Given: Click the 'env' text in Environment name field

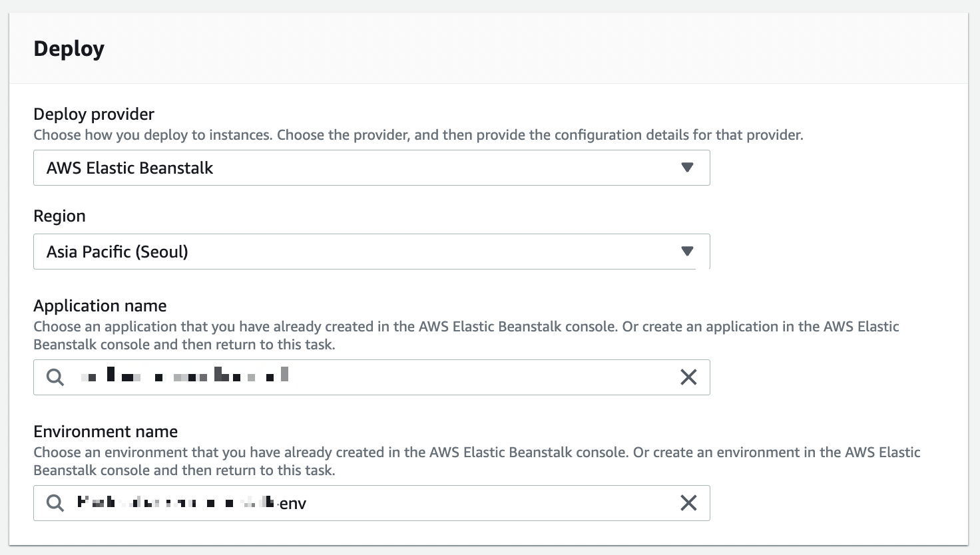Looking at the screenshot, I should pos(293,504).
